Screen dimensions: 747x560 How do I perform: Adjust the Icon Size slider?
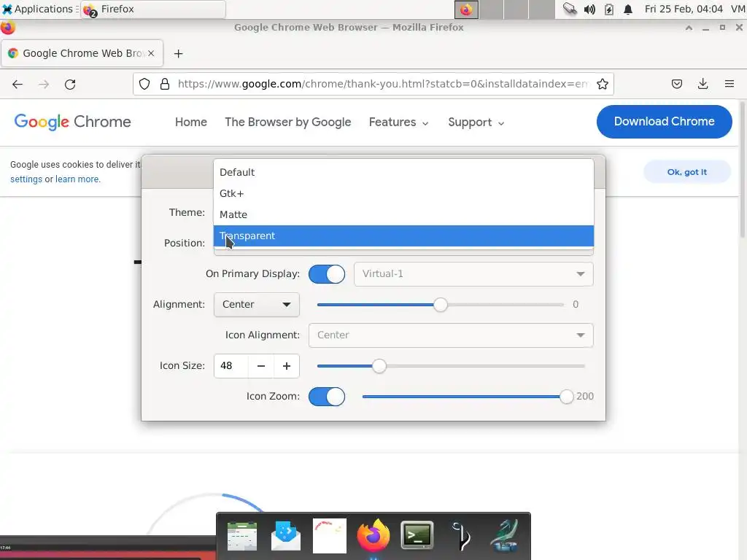[451, 366]
